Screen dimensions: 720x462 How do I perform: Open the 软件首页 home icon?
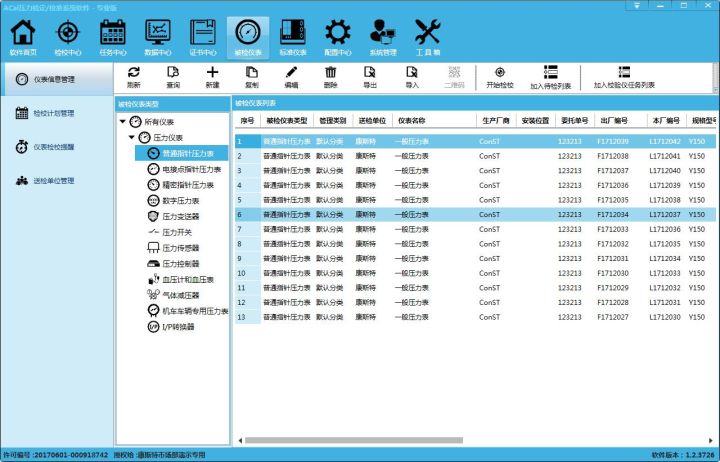point(22,37)
